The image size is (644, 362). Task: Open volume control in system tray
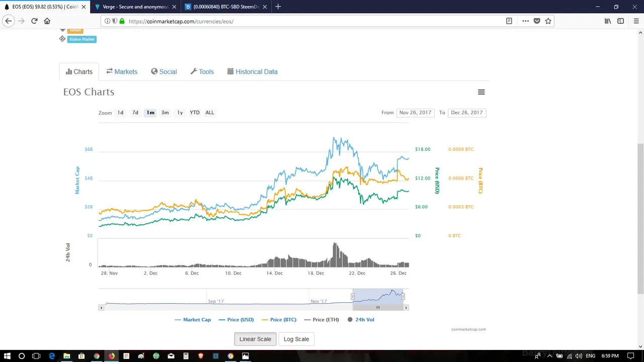tap(579, 356)
